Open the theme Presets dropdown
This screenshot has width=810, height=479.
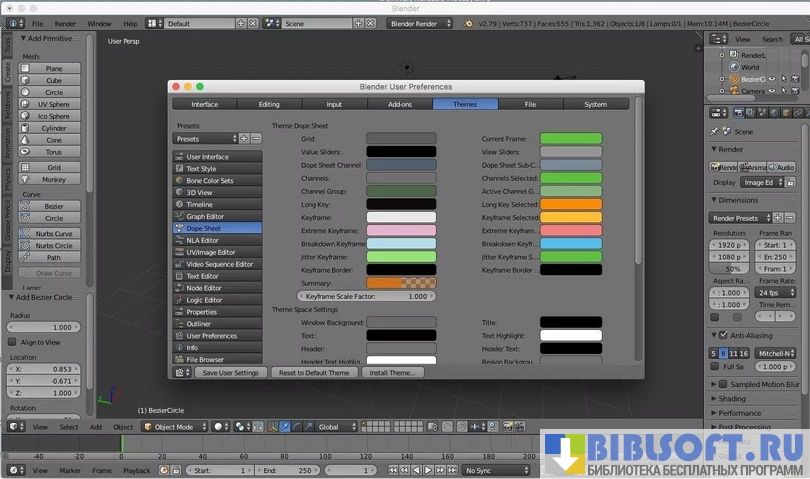205,139
